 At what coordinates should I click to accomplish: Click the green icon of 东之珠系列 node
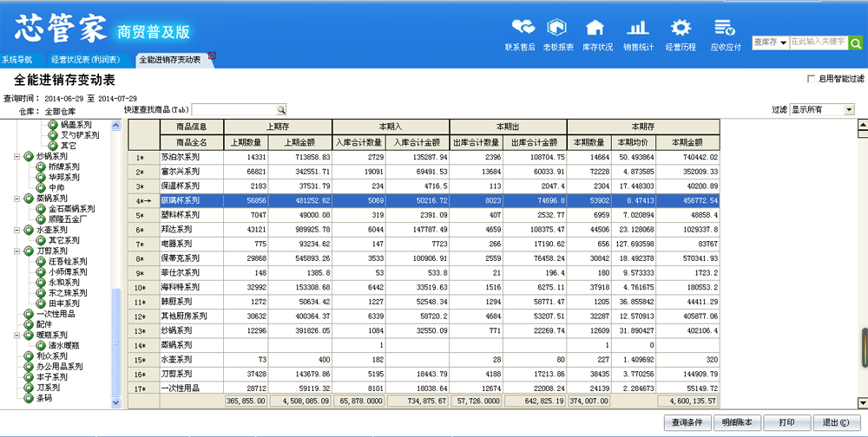point(41,292)
